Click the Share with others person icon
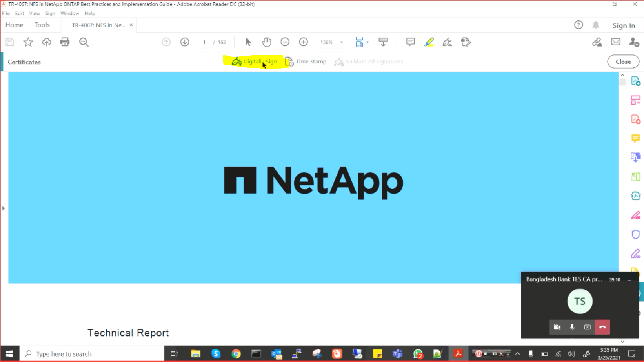The width and height of the screenshot is (644, 362). (x=634, y=42)
